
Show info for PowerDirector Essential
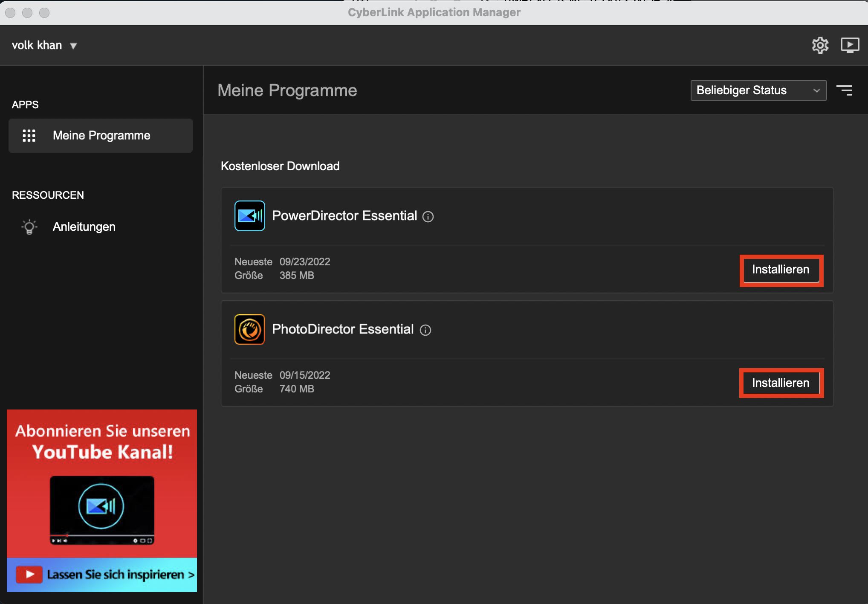click(x=428, y=217)
